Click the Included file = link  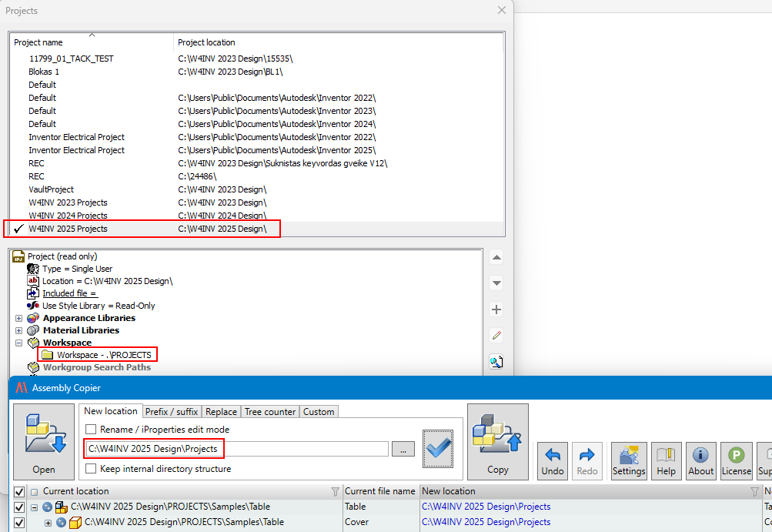click(x=69, y=293)
